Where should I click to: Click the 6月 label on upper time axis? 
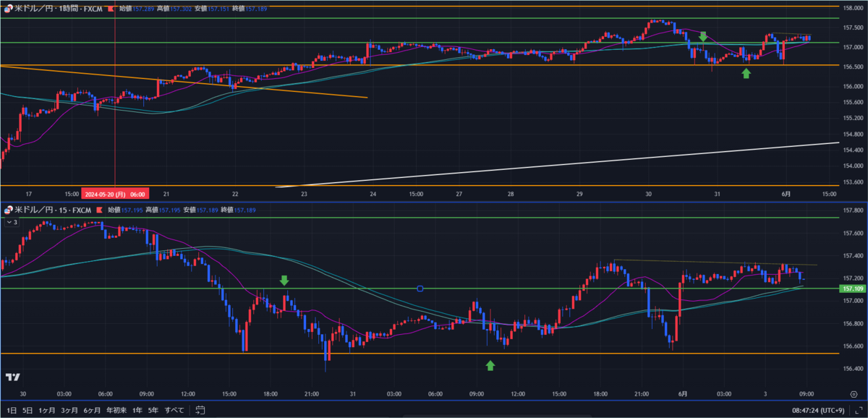[x=786, y=194]
